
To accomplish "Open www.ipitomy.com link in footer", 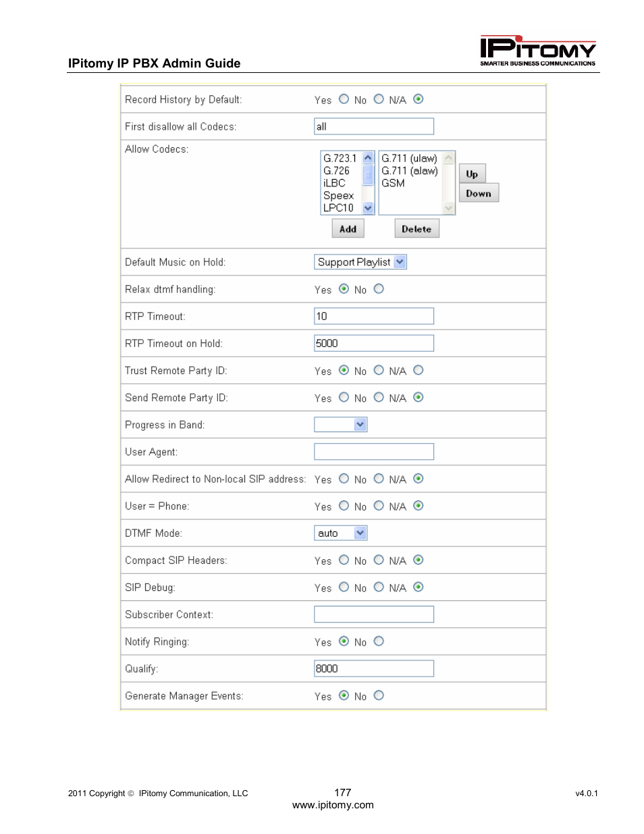I will 333,805.
